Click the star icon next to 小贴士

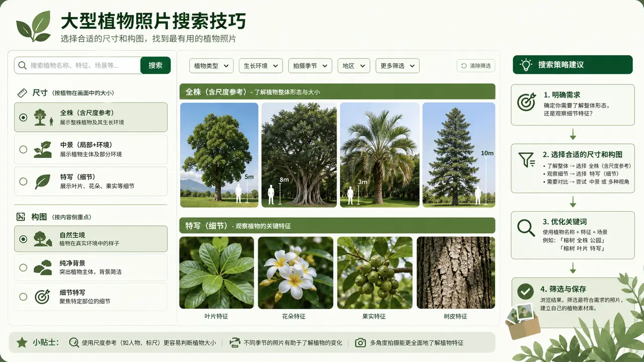(22, 342)
